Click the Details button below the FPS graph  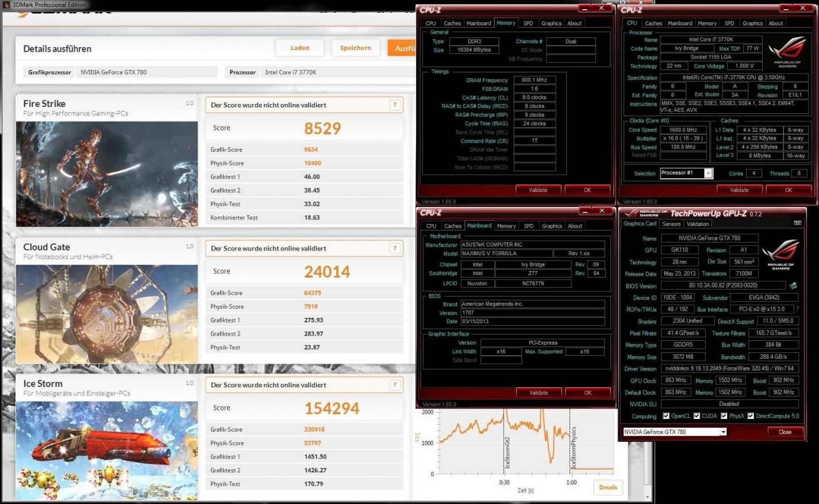(608, 487)
